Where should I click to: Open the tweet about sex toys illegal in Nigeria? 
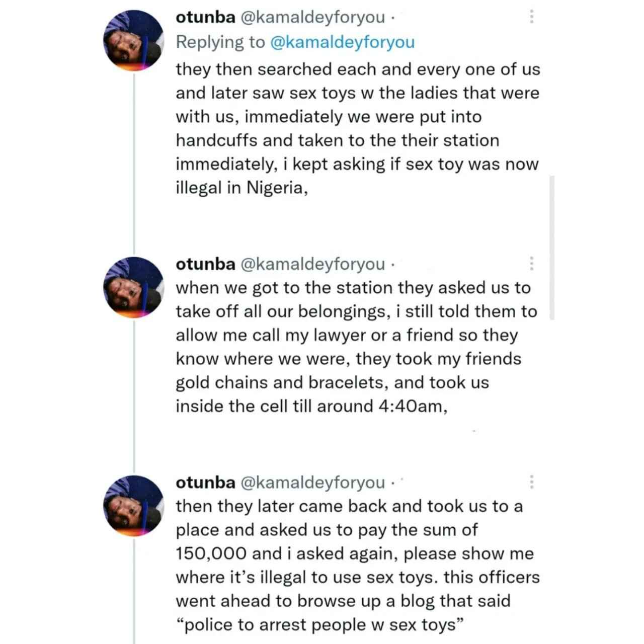click(358, 128)
